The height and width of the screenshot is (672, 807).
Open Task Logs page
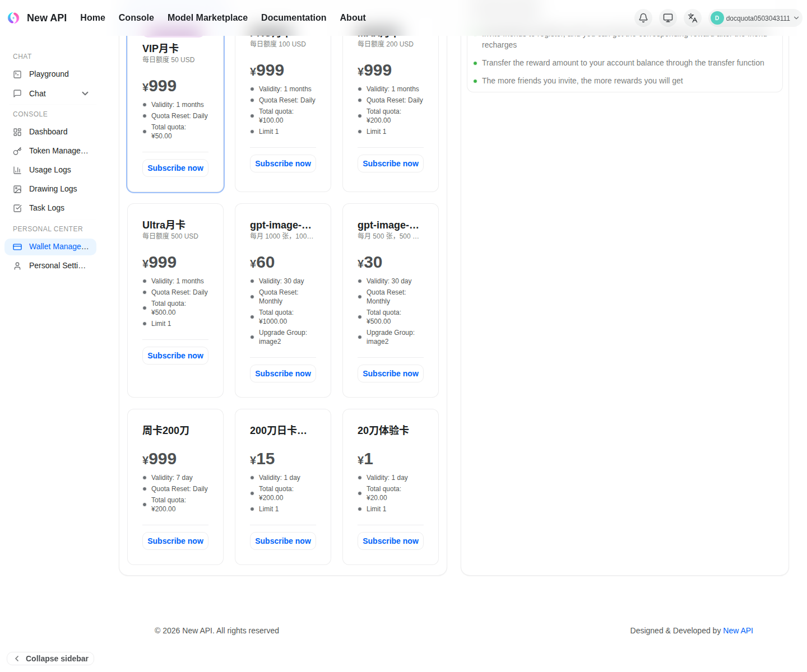coord(50,208)
